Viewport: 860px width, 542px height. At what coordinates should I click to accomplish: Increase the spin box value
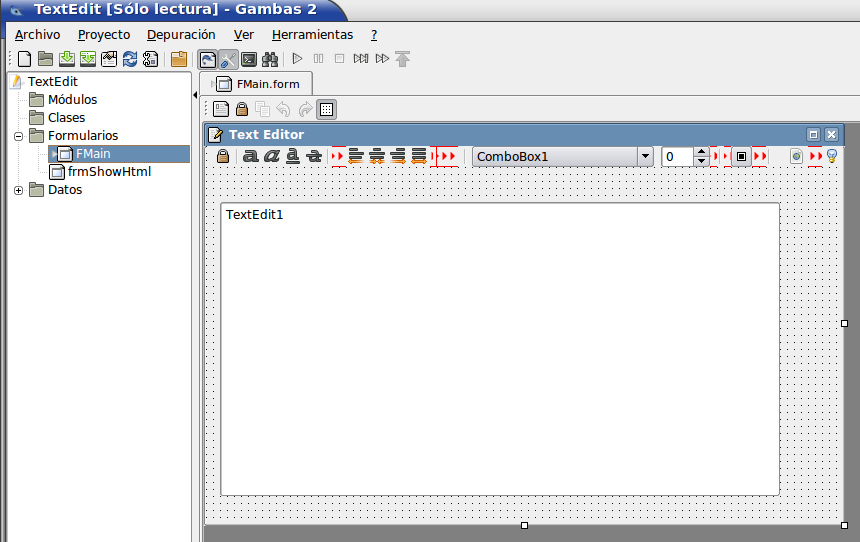pos(701,152)
